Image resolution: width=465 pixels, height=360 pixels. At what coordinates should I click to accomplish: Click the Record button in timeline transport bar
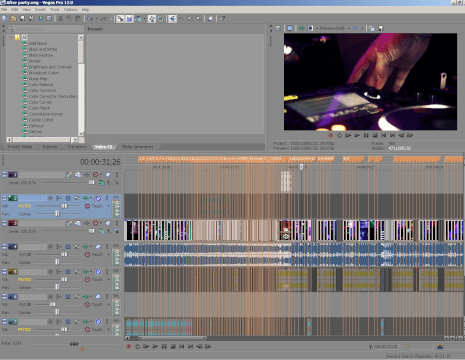pyautogui.click(x=129, y=346)
